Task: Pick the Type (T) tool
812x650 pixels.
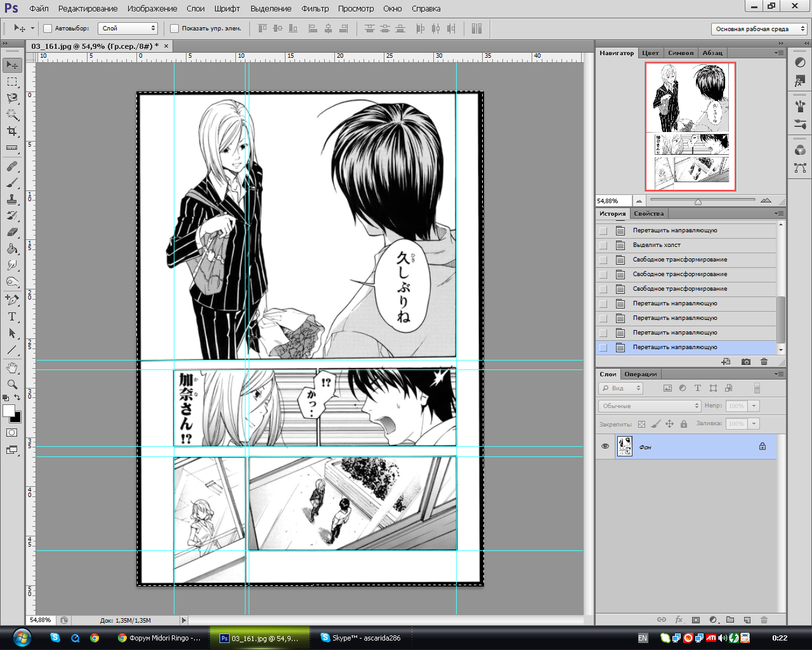Action: click(x=12, y=317)
